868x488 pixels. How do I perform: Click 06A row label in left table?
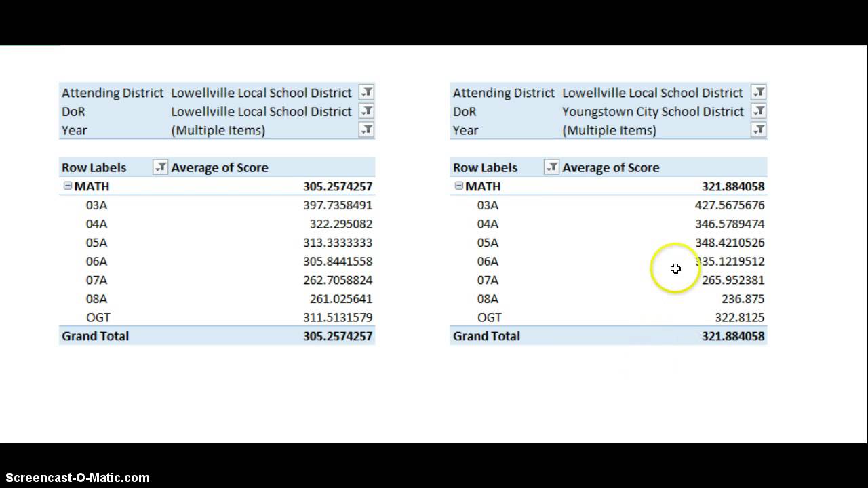(x=96, y=261)
